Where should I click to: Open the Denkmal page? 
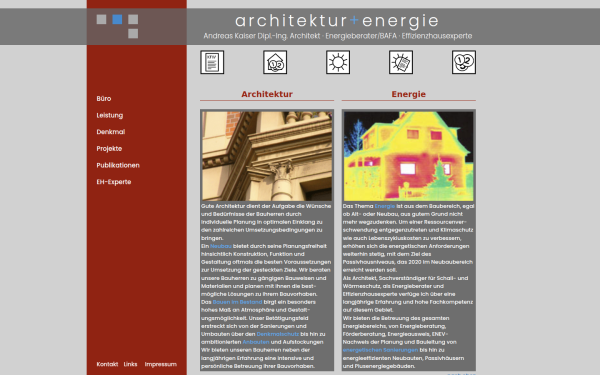(x=111, y=132)
